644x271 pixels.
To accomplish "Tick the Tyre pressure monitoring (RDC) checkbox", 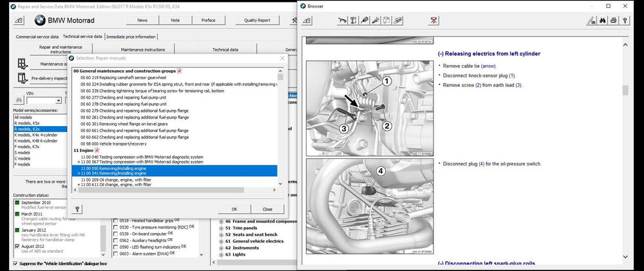I will click(116, 227).
